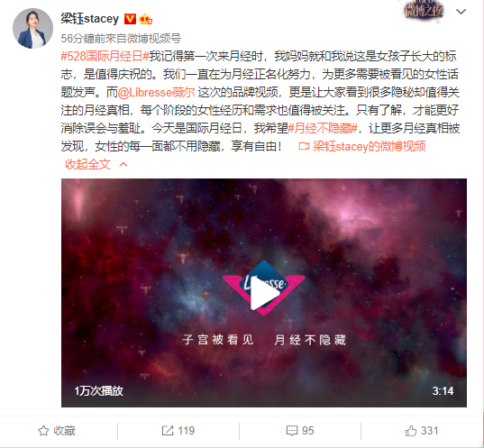Play the Libresse video

[x=264, y=293]
